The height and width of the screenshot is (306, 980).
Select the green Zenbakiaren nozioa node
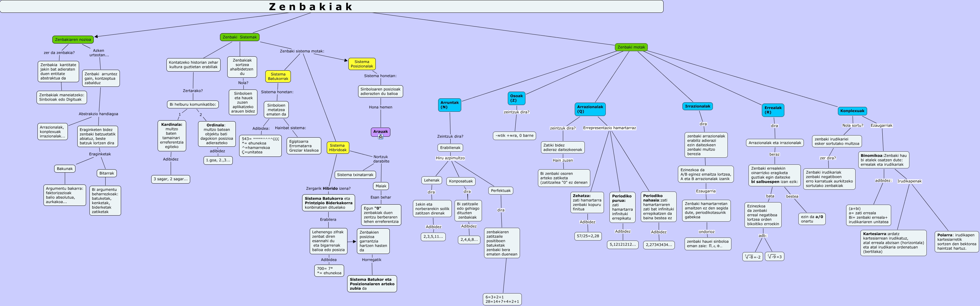(x=73, y=40)
